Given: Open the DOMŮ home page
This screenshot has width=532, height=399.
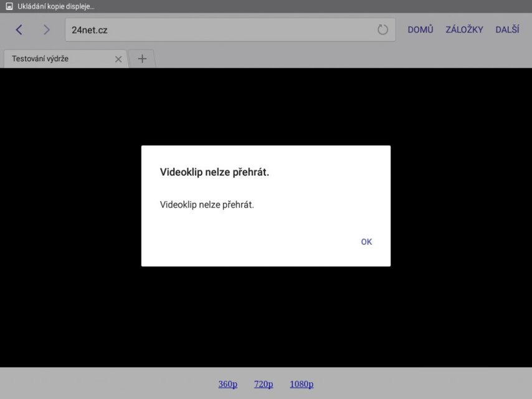Looking at the screenshot, I should pos(420,30).
